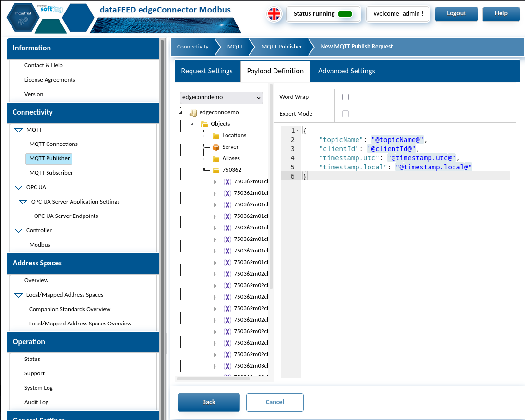Click the "@topicName@" value in editor
Image resolution: width=525 pixels, height=420 pixels.
[397, 140]
